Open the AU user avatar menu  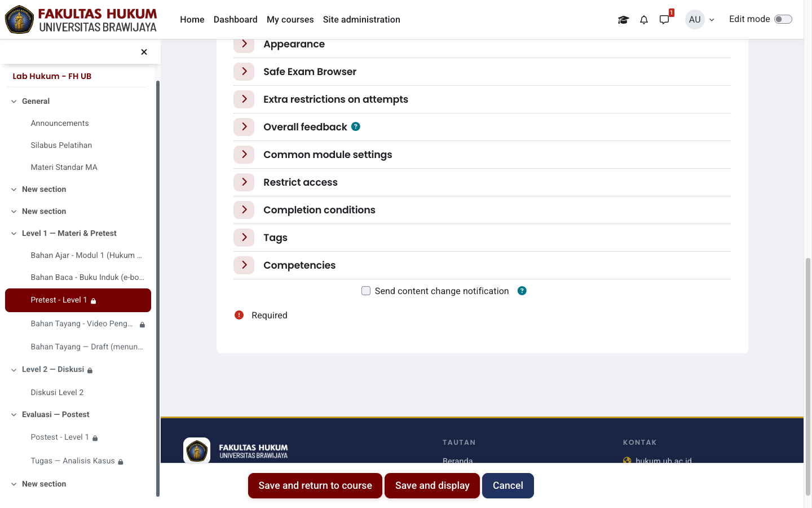click(x=695, y=19)
